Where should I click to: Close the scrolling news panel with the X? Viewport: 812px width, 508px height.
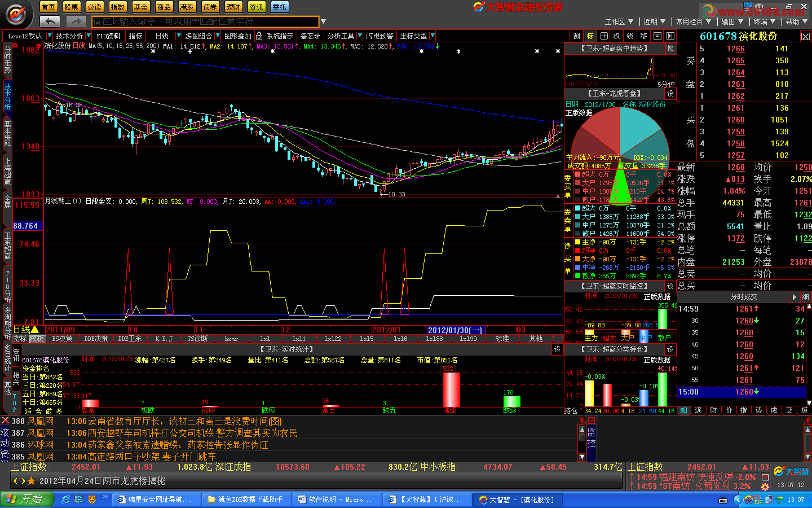[5, 421]
